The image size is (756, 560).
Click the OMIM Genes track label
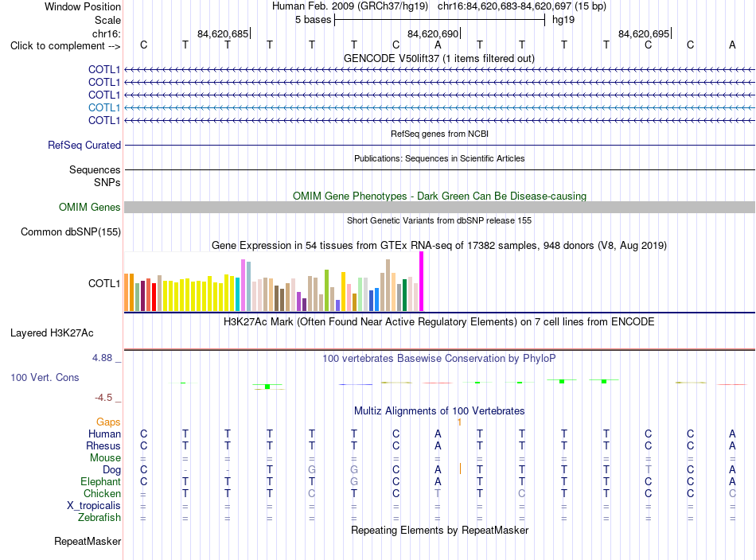click(89, 208)
